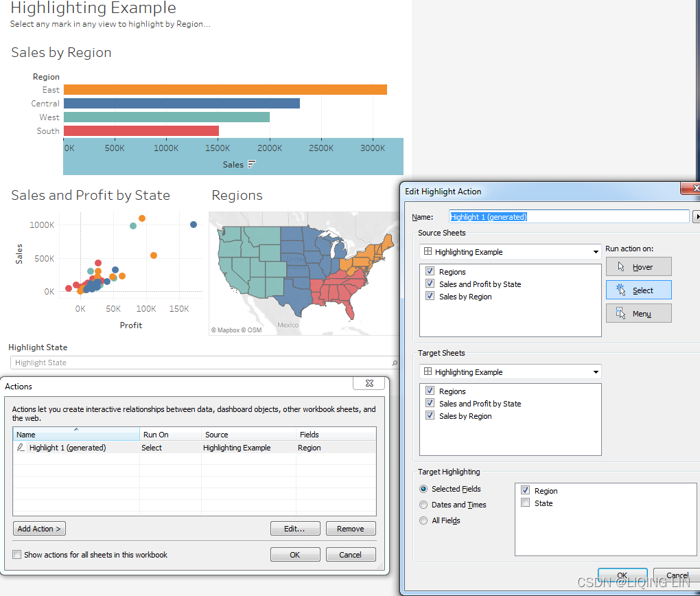Select the red South region on the map

(338, 290)
